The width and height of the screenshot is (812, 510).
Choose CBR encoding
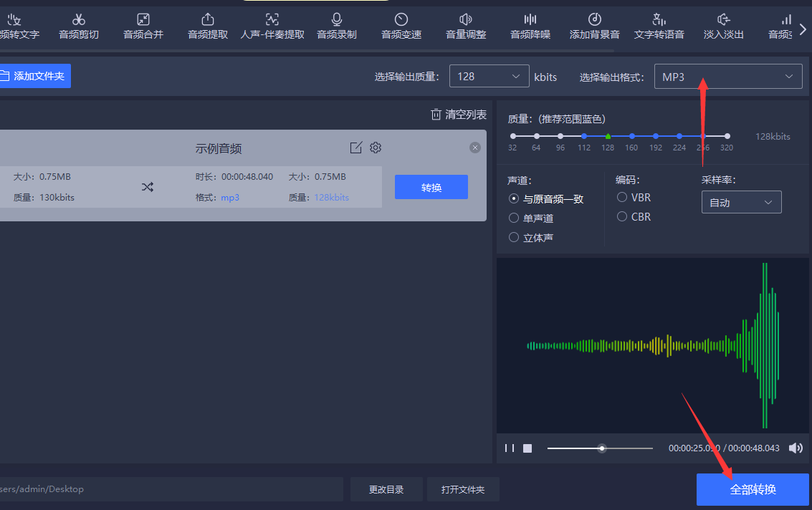(x=634, y=216)
